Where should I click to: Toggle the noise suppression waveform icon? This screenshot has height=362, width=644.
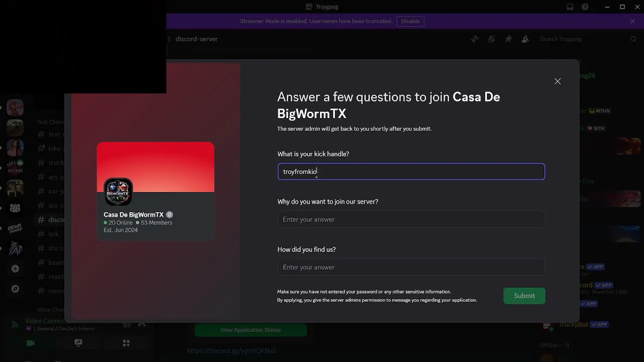126,325
